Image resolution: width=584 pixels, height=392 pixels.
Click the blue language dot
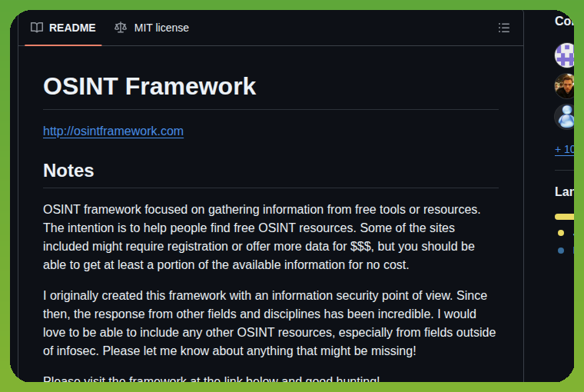click(x=561, y=251)
